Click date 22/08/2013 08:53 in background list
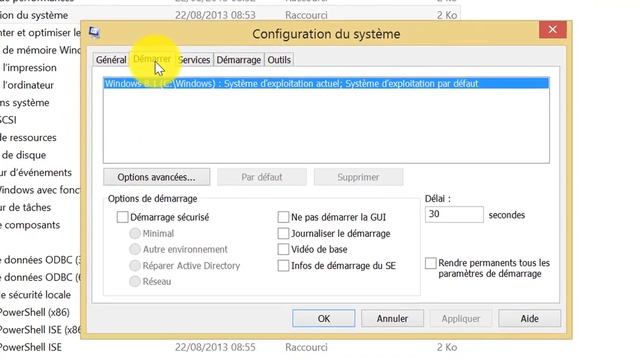Screen dimensions: 640x360 [215, 15]
